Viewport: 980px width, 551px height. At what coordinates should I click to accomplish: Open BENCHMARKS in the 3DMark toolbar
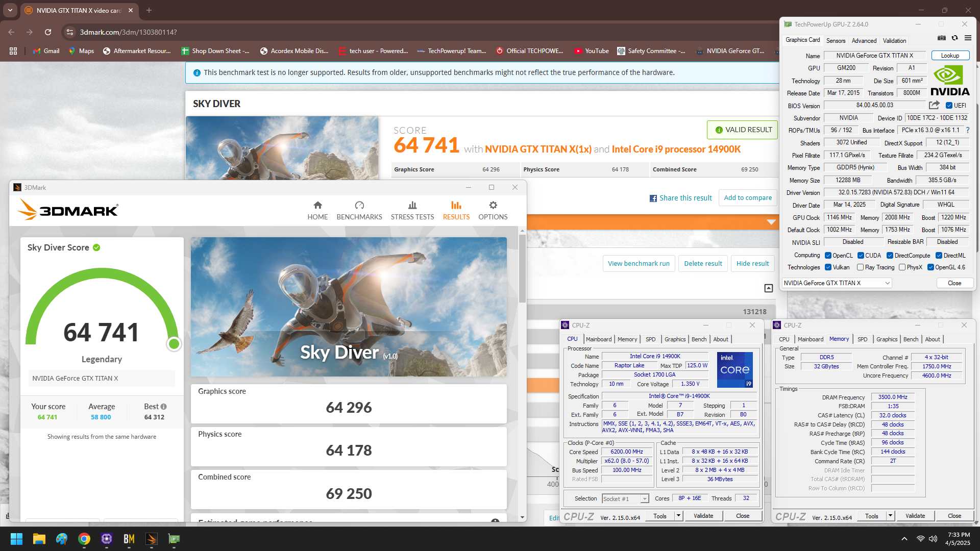click(359, 210)
